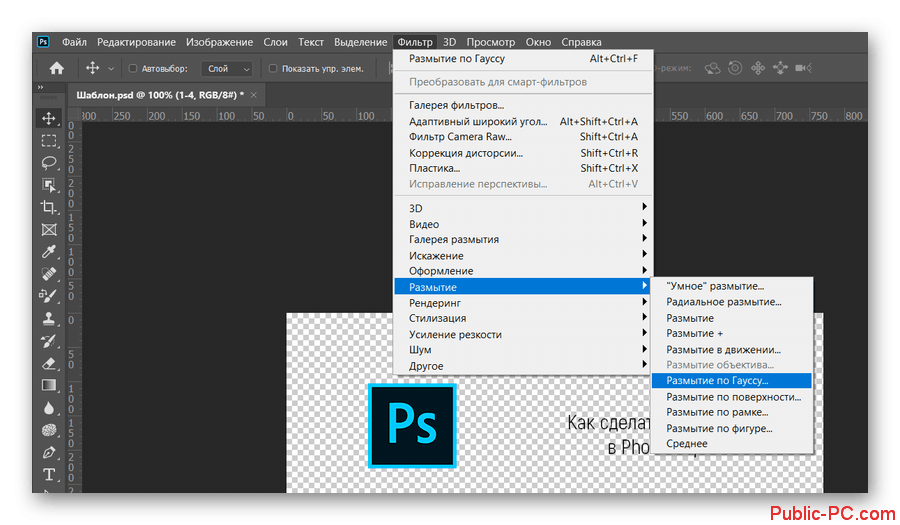Select the Sponge tool
Viewport: 900px width, 525px height.
click(x=49, y=430)
